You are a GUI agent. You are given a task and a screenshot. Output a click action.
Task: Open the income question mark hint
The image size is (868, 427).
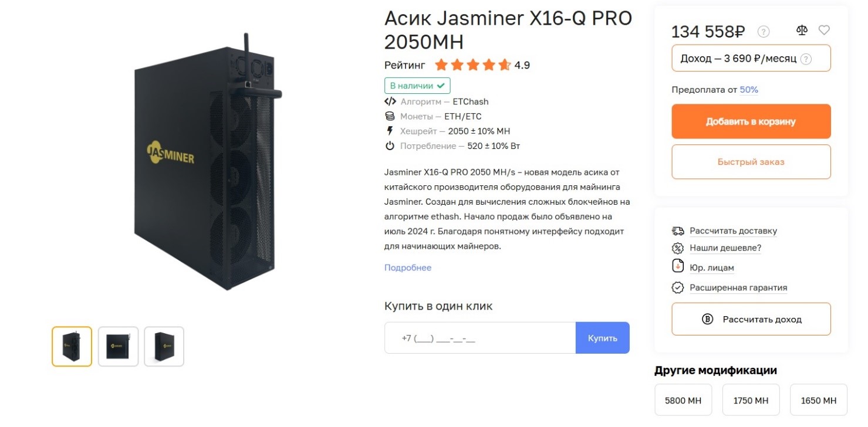(806, 59)
